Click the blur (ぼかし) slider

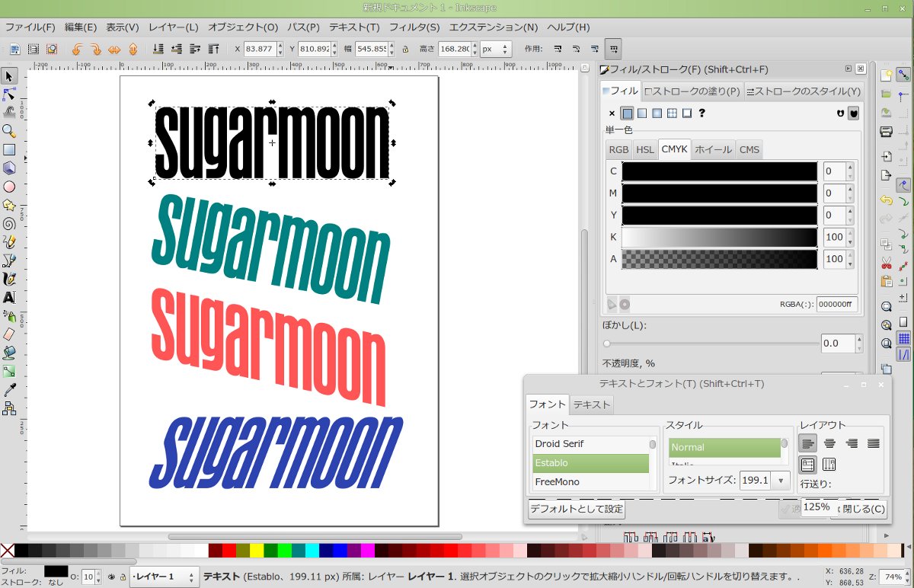[x=710, y=344]
